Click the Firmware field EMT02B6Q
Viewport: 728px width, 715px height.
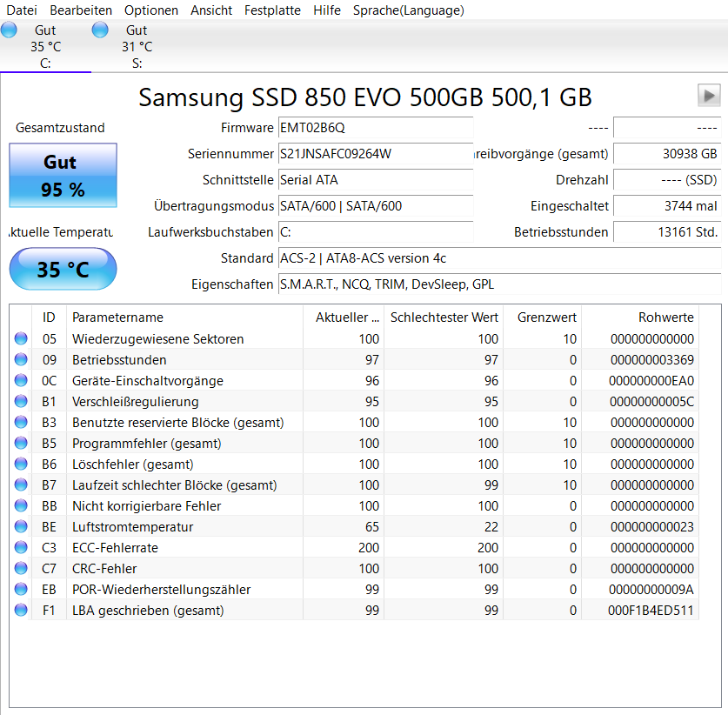(376, 128)
